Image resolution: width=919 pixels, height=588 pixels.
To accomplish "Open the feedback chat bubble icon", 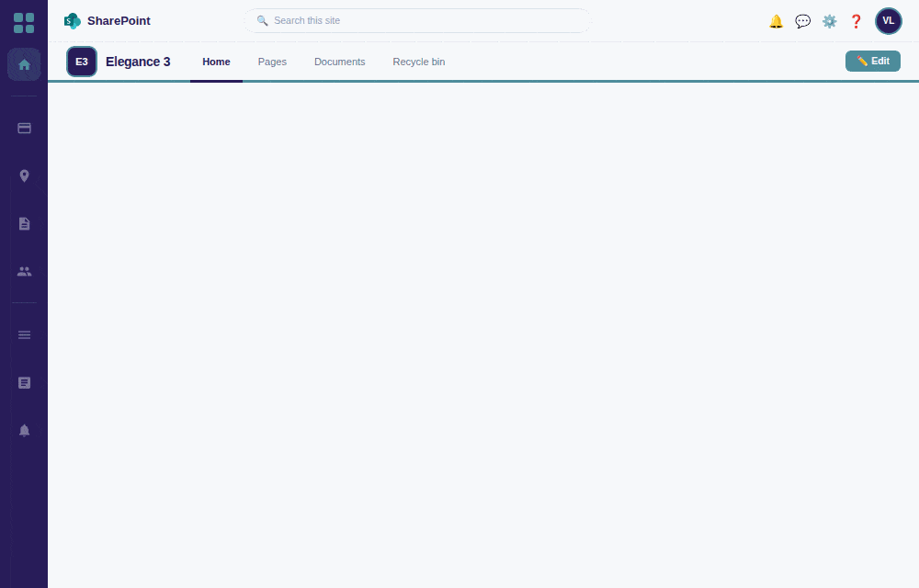I will coord(802,20).
